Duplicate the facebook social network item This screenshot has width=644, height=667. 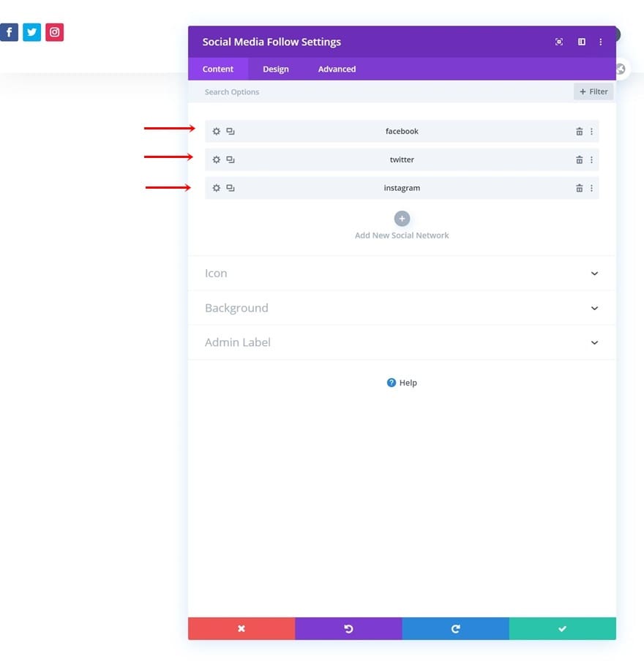pyautogui.click(x=231, y=131)
